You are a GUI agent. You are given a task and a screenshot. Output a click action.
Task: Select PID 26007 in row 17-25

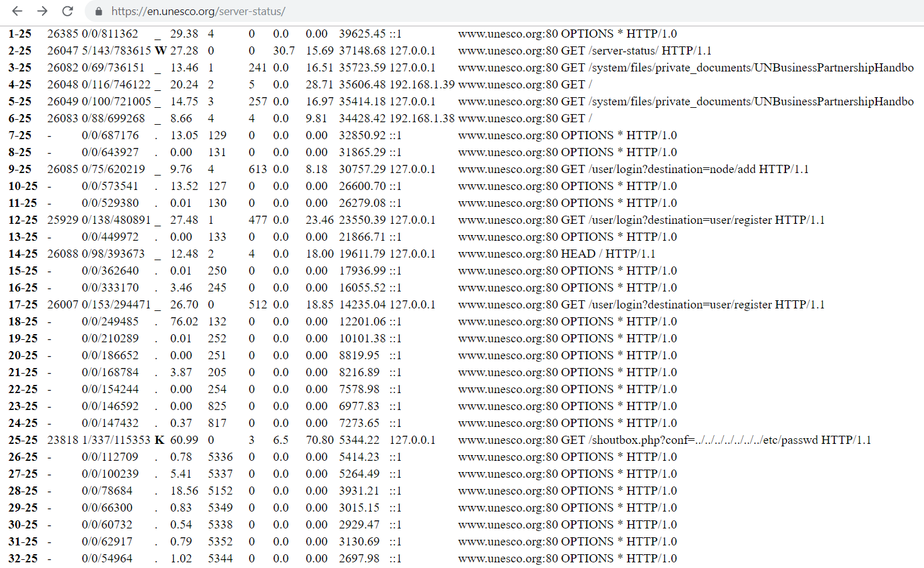(63, 305)
